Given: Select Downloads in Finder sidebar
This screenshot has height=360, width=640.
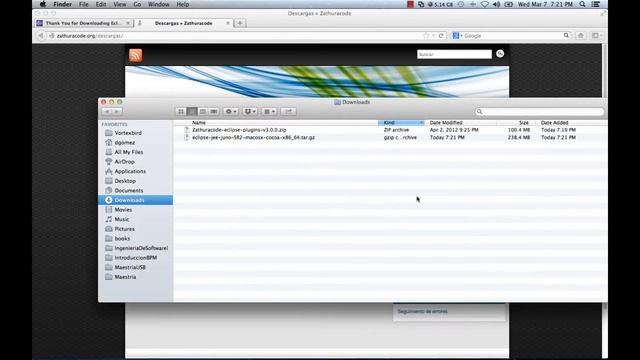Looking at the screenshot, I should pyautogui.click(x=136, y=200).
